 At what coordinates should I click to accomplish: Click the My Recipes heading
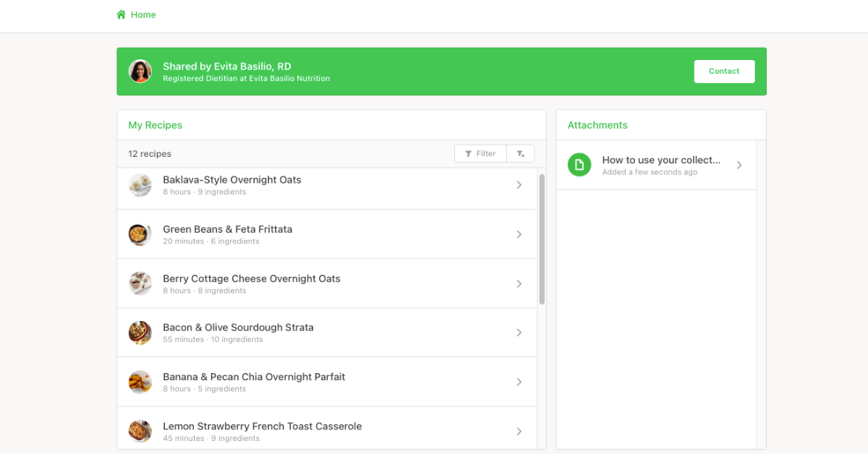tap(155, 125)
